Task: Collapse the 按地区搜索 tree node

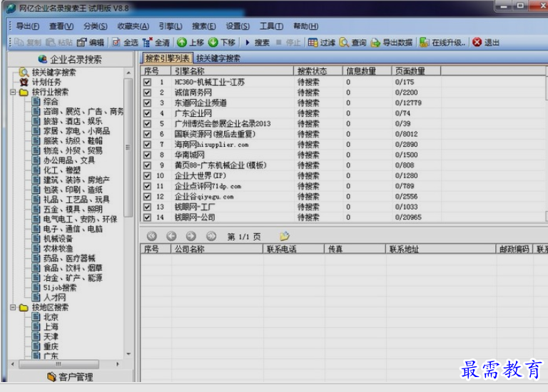Action: [x=13, y=307]
